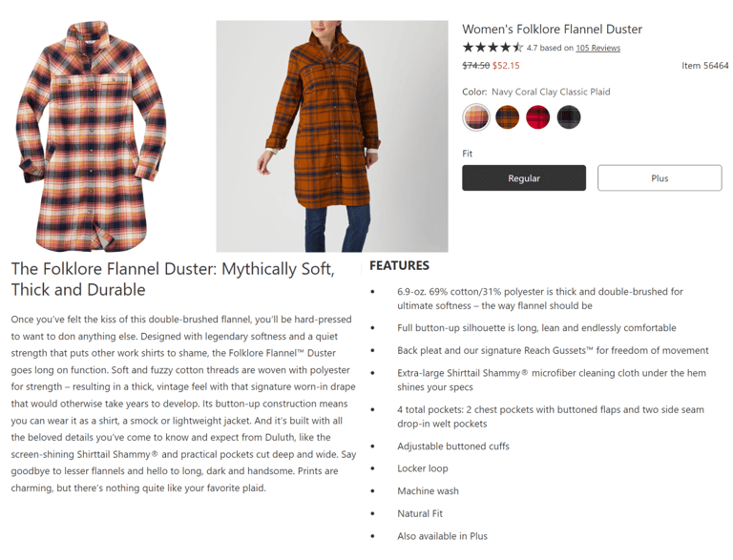Select the Navy Coral Clay plaid swatch

click(476, 116)
